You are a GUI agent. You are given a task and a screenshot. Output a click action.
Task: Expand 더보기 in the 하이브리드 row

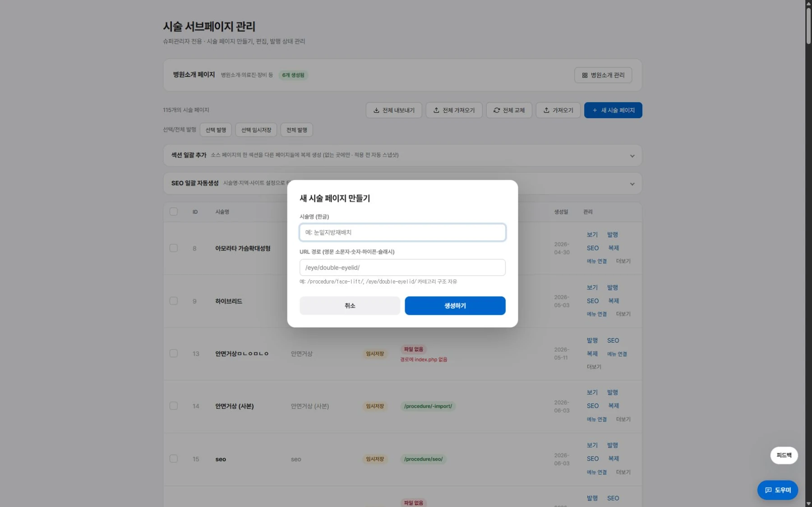[x=623, y=314]
